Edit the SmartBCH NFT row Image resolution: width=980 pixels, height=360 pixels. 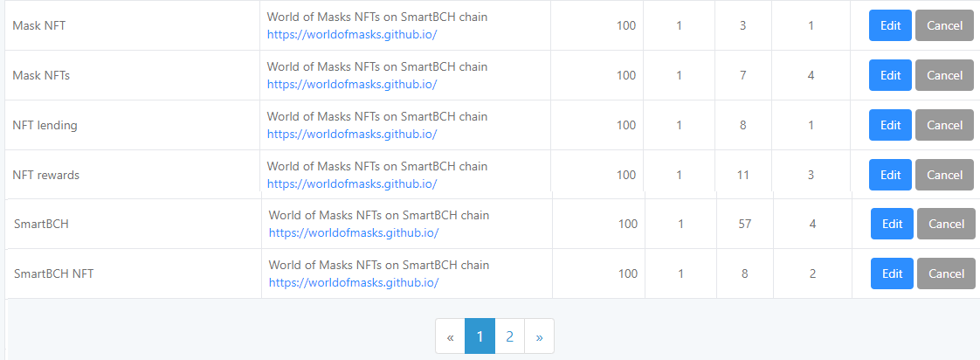[x=892, y=273]
